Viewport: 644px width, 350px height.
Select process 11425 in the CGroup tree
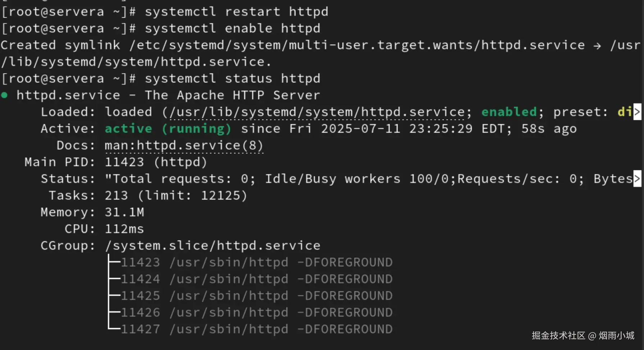pos(257,296)
